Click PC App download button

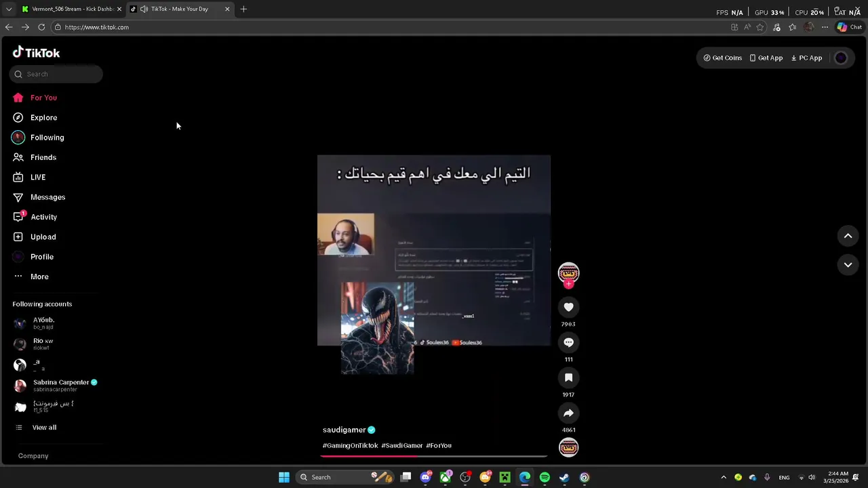(806, 58)
